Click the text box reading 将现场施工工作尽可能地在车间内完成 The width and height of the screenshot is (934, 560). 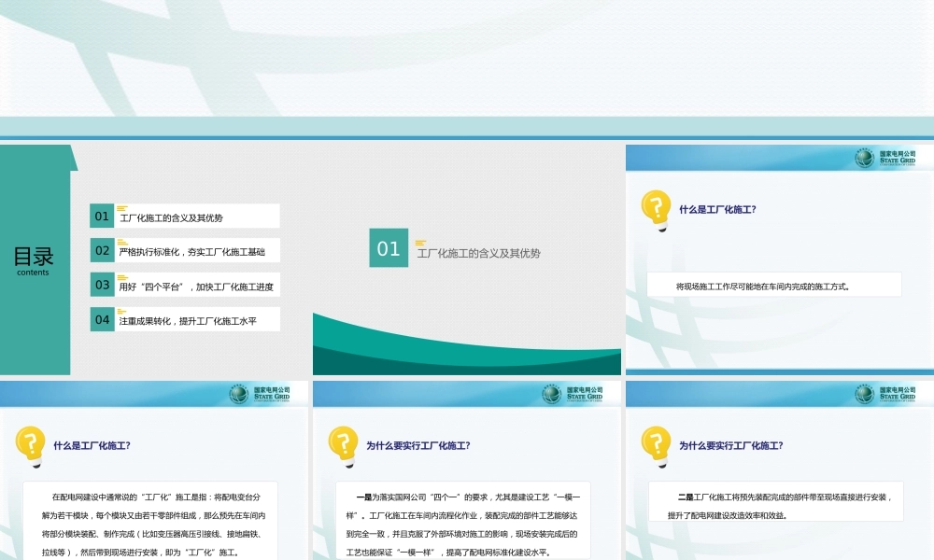(x=773, y=286)
